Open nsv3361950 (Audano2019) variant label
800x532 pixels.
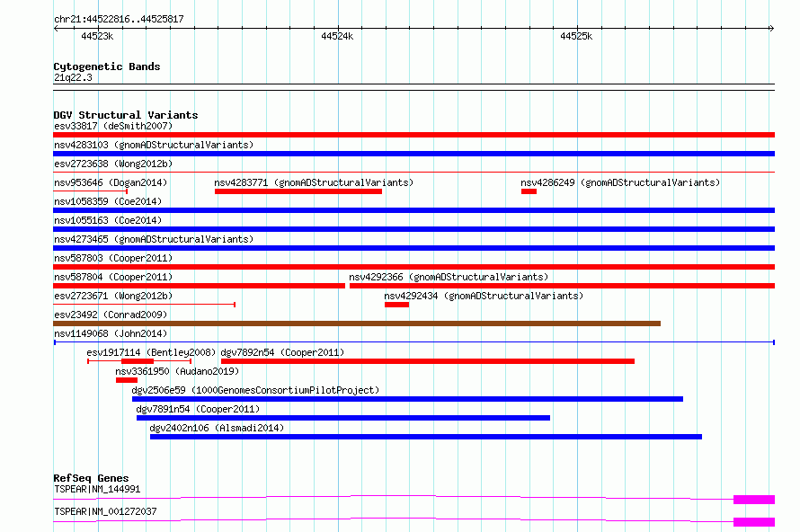(x=177, y=371)
